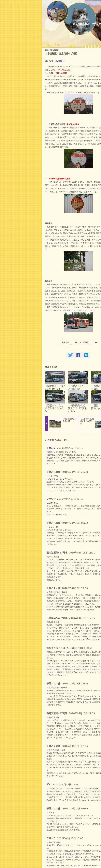The image size is (101, 868).
Task: Click commenter 千葉バス太郎 at 04月16日 20:33
Action: tap(53, 472)
